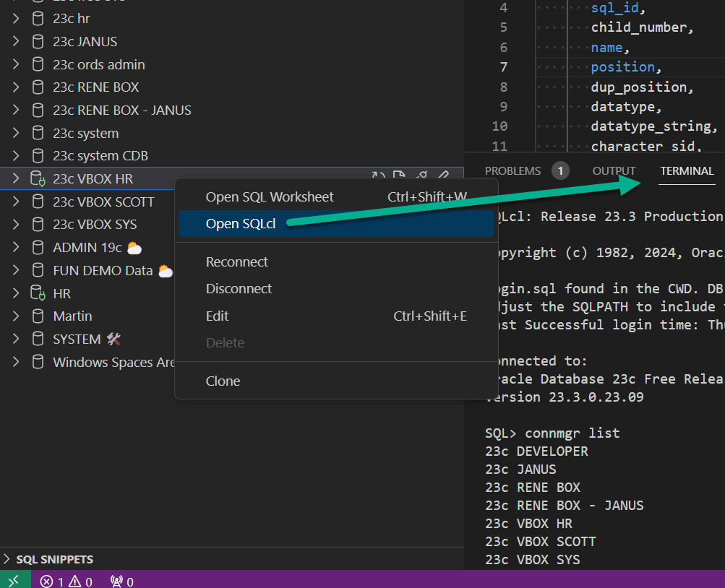Expand the ADMIN 19c connection
The image size is (725, 588).
coord(16,248)
